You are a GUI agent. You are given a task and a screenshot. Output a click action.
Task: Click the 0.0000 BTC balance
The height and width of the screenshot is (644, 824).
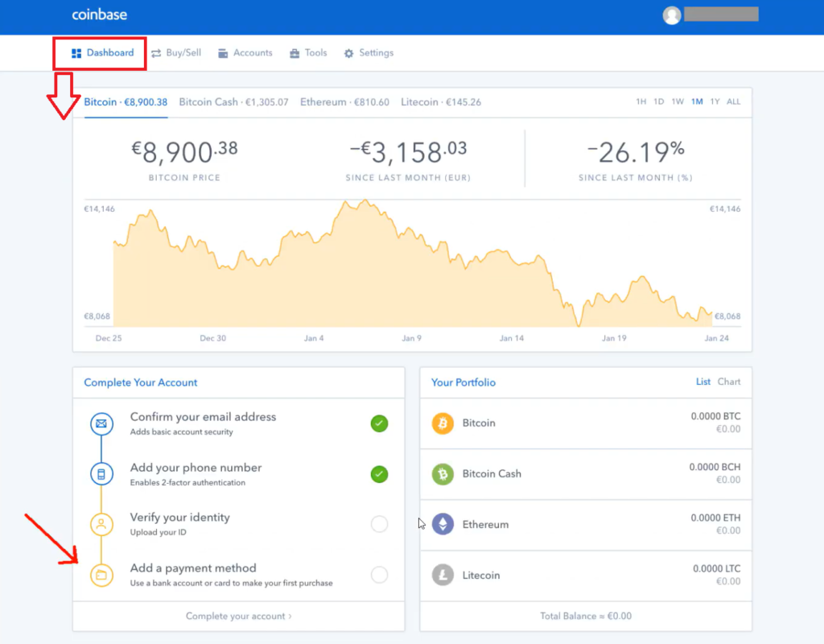point(715,416)
